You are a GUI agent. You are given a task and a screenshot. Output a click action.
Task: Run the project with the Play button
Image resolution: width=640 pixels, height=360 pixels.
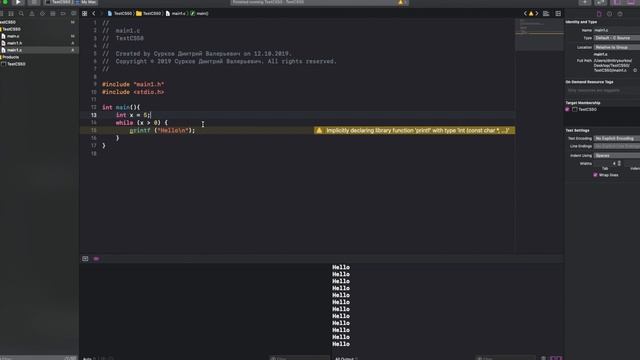pos(18,2)
